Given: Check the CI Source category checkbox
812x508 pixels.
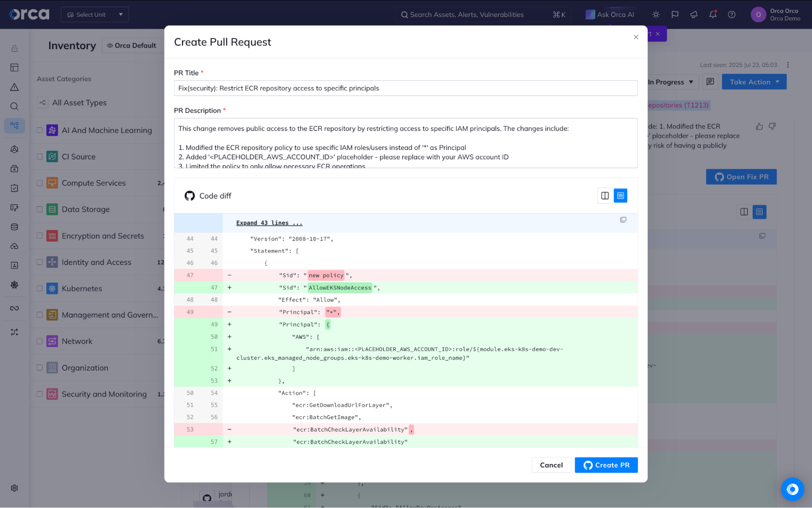Looking at the screenshot, I should (39, 156).
